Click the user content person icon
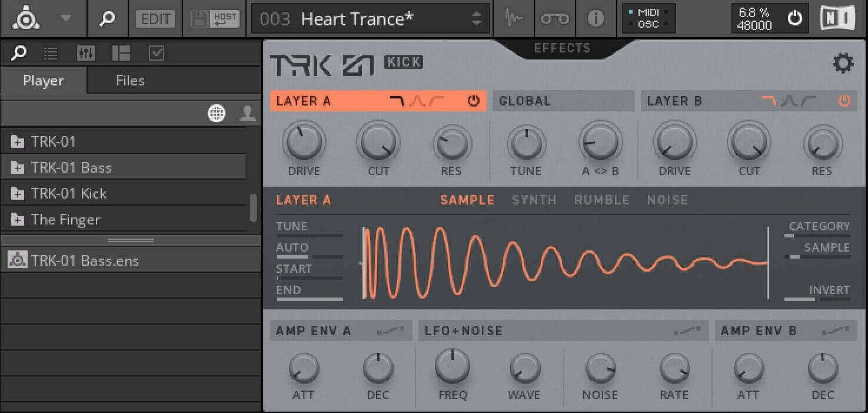The height and width of the screenshot is (413, 868). (248, 114)
